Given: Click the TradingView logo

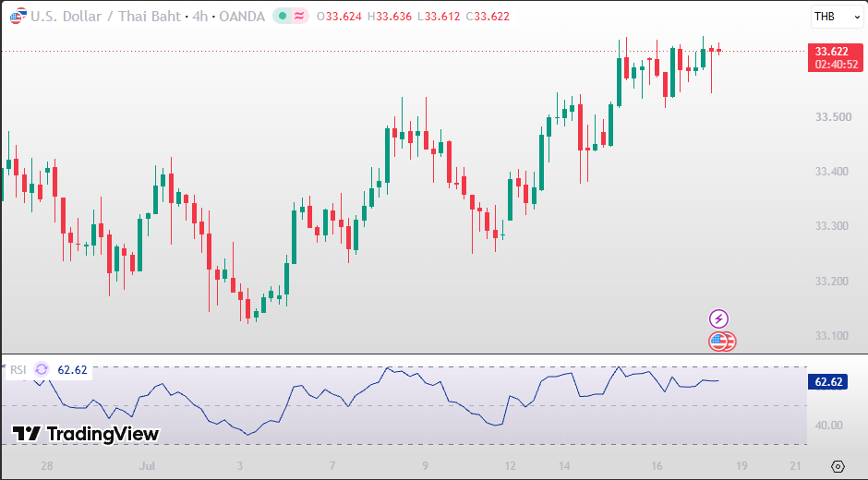Looking at the screenshot, I should [x=86, y=434].
